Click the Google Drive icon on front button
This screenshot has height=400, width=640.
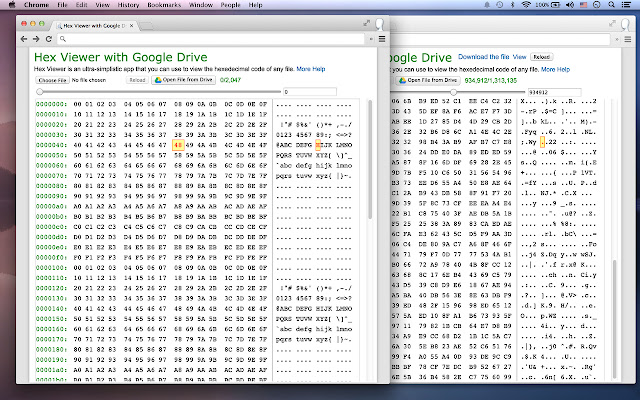(158, 80)
